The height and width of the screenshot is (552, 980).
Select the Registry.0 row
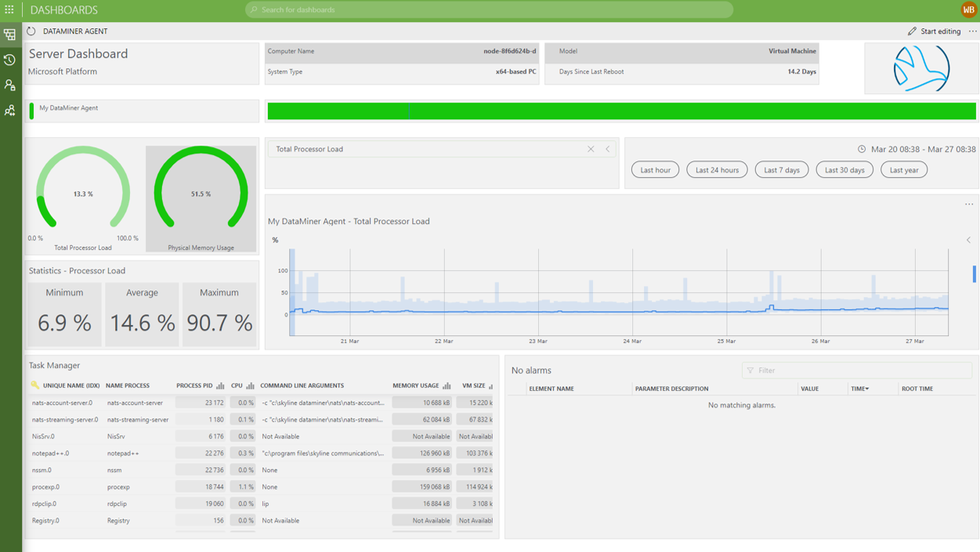click(262, 521)
